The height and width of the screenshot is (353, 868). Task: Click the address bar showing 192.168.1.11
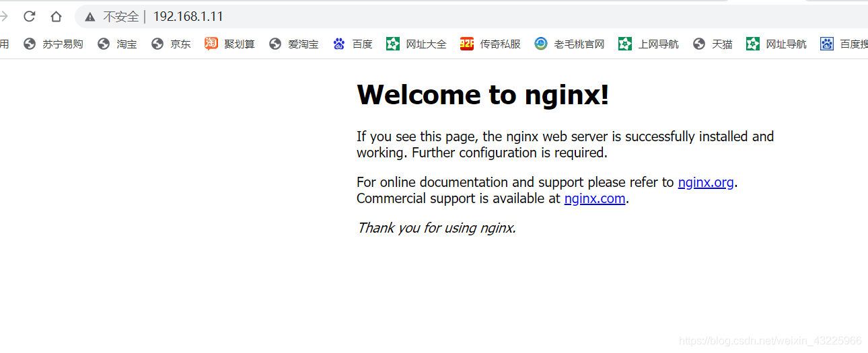click(471, 17)
